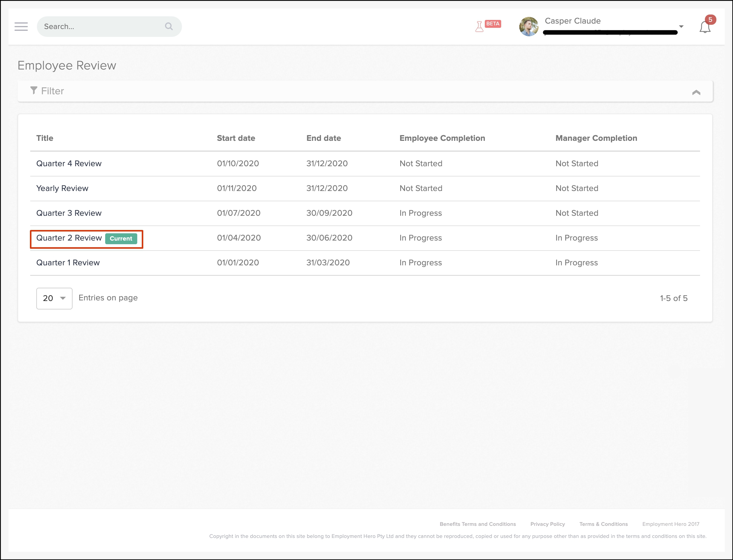
Task: Click Quarter 4 employee status Not Started
Action: click(x=421, y=163)
